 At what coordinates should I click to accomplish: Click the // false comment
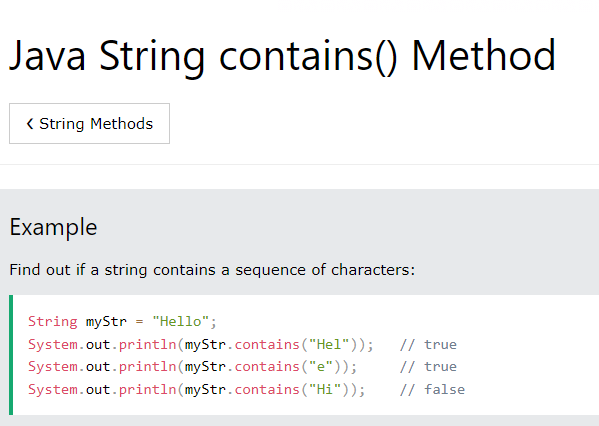coord(432,390)
